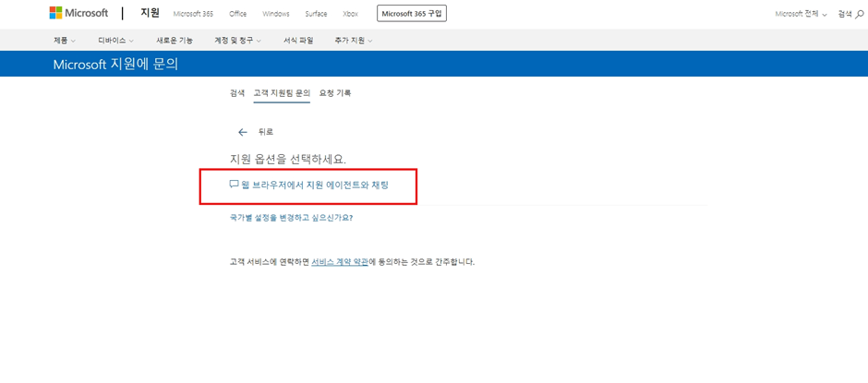This screenshot has width=868, height=383.
Task: Open Xbox top navigation link
Action: pyautogui.click(x=350, y=14)
